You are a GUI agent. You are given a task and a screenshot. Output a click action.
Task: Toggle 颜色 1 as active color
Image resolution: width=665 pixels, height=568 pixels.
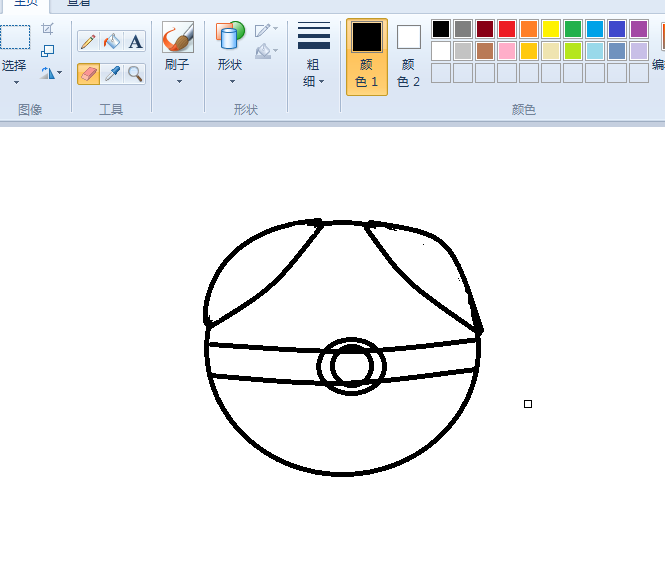click(367, 56)
